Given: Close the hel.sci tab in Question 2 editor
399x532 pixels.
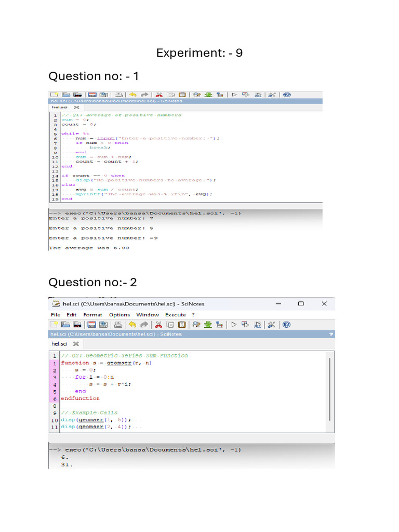Looking at the screenshot, I should click(x=76, y=344).
